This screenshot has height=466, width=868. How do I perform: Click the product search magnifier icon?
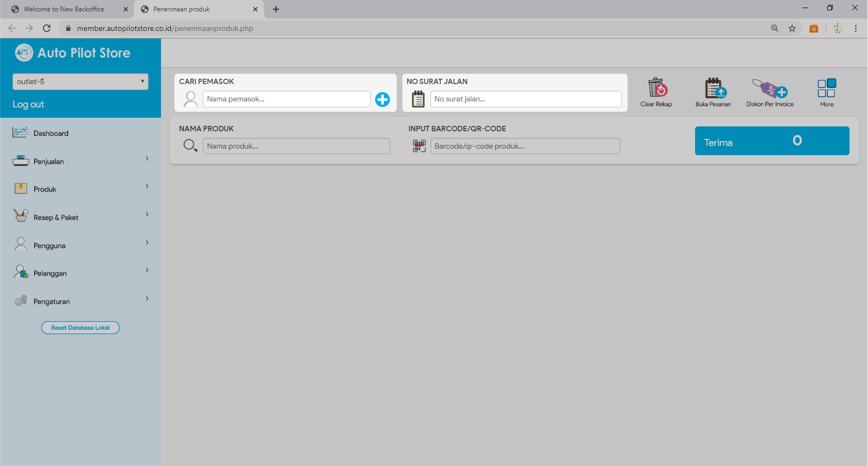pos(190,145)
